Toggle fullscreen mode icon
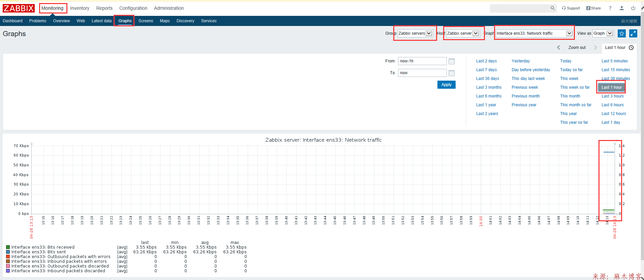The width and height of the screenshot is (644, 280). 633,33
